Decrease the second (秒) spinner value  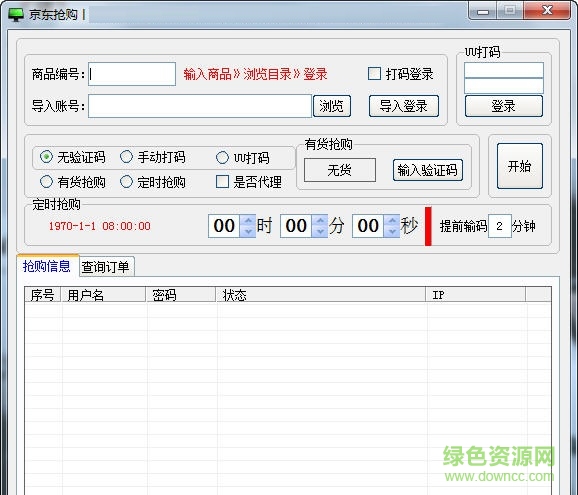392,231
